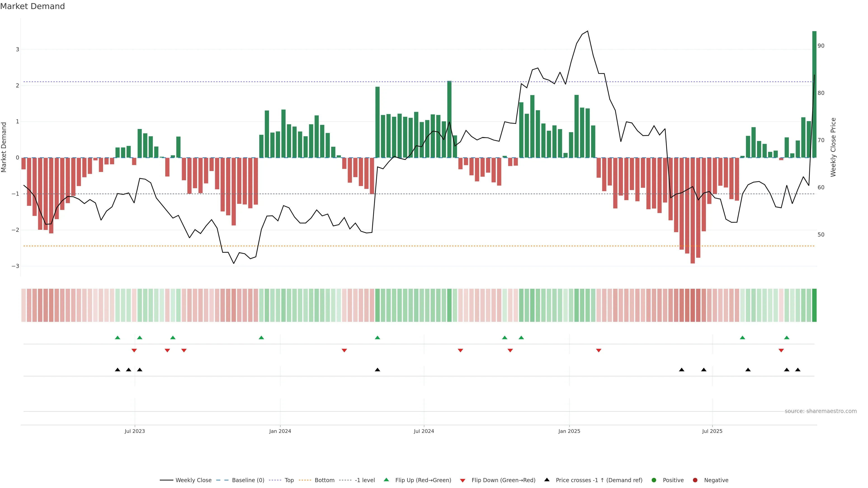Click the red flip-down marker after Jan 2025
This screenshot has width=868, height=488.
coord(599,351)
